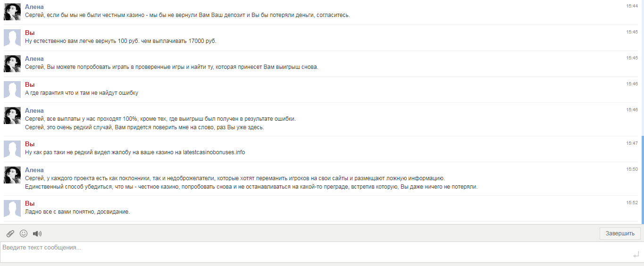Click the 15:44 timestamp at the top
644x266 pixels.
[x=632, y=6]
